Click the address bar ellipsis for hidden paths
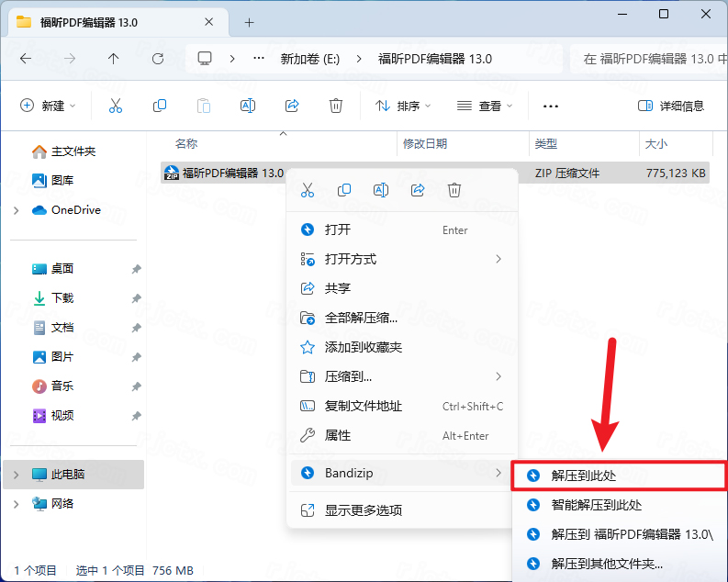 pos(259,59)
